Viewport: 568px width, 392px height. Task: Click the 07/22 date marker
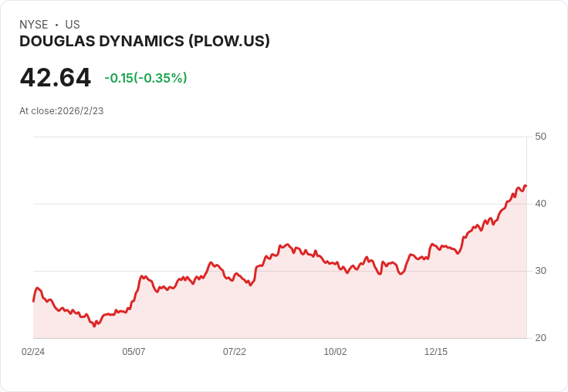235,352
